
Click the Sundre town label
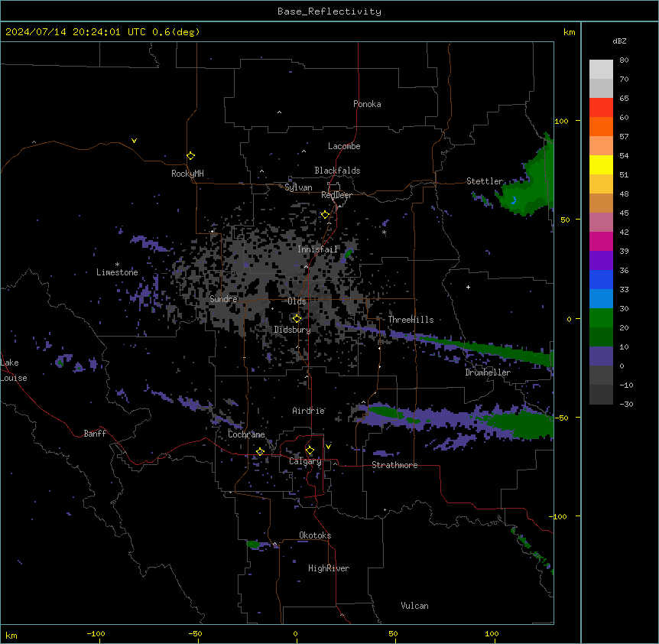pos(223,299)
